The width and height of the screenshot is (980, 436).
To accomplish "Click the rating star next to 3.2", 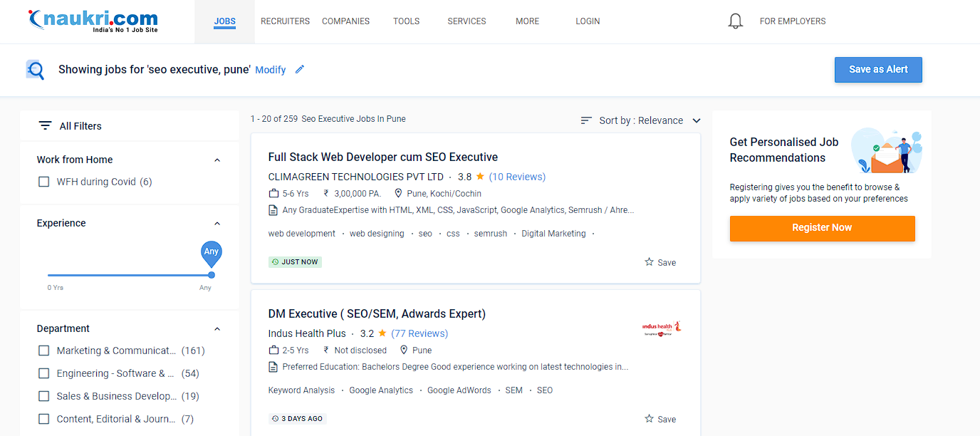I will (382, 333).
